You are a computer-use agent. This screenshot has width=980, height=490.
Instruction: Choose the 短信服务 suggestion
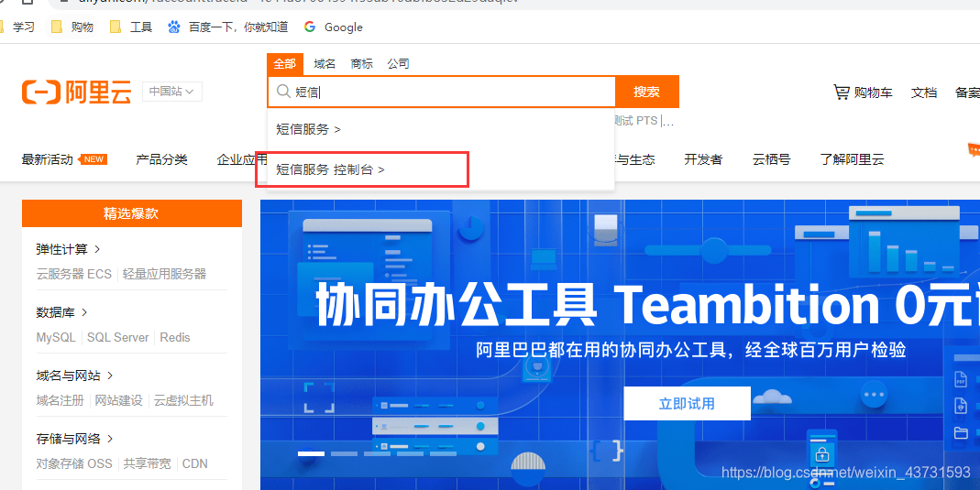(308, 129)
